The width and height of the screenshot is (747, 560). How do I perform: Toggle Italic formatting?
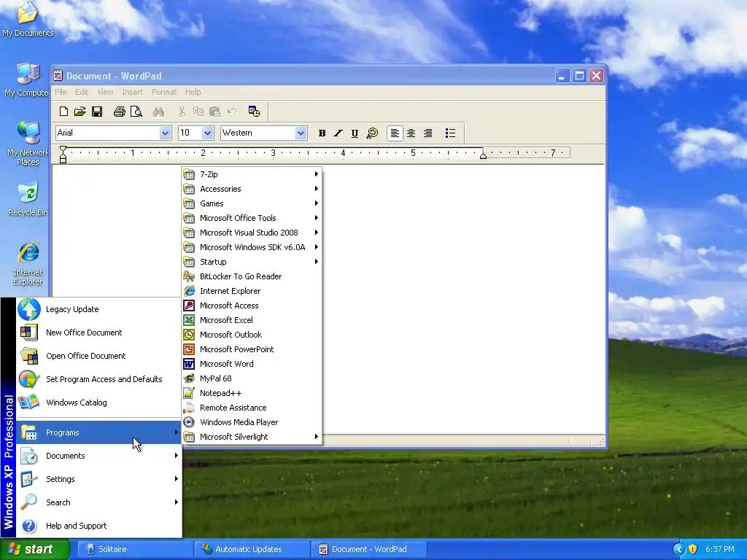pos(338,133)
